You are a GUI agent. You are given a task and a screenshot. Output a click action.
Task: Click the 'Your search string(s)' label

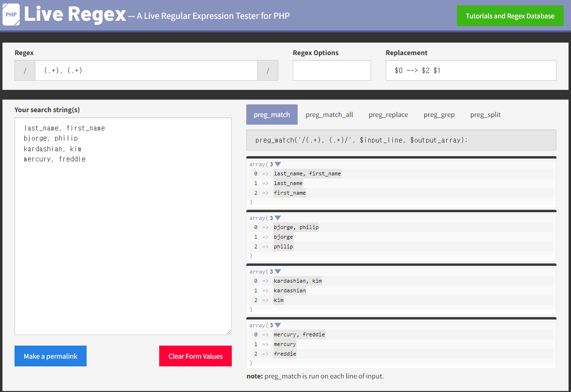click(x=47, y=109)
